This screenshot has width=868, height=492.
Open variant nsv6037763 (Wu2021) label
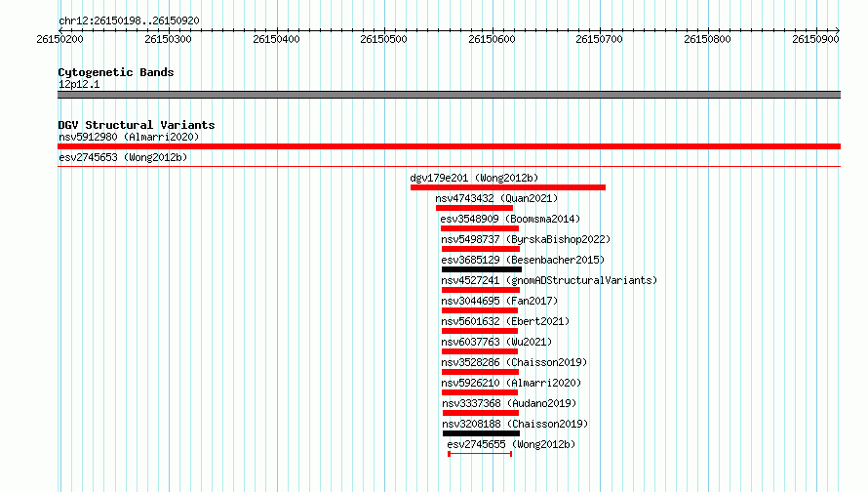[496, 342]
